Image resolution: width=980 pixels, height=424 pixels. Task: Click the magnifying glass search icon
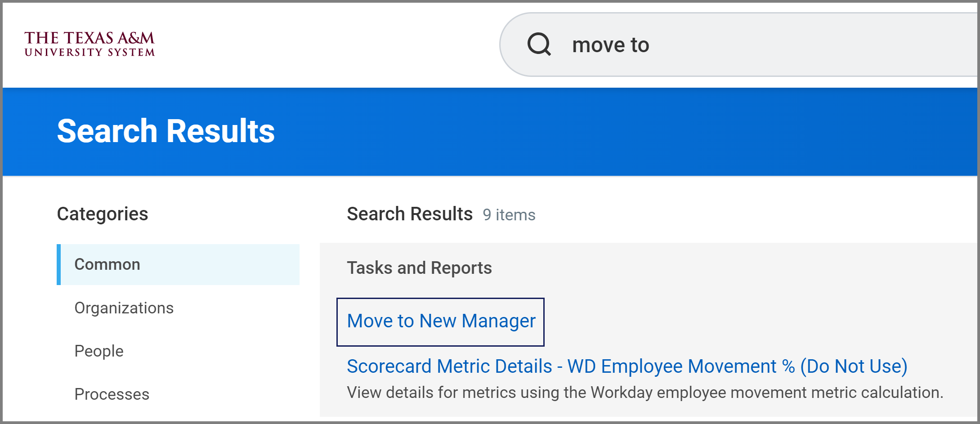[x=539, y=45]
